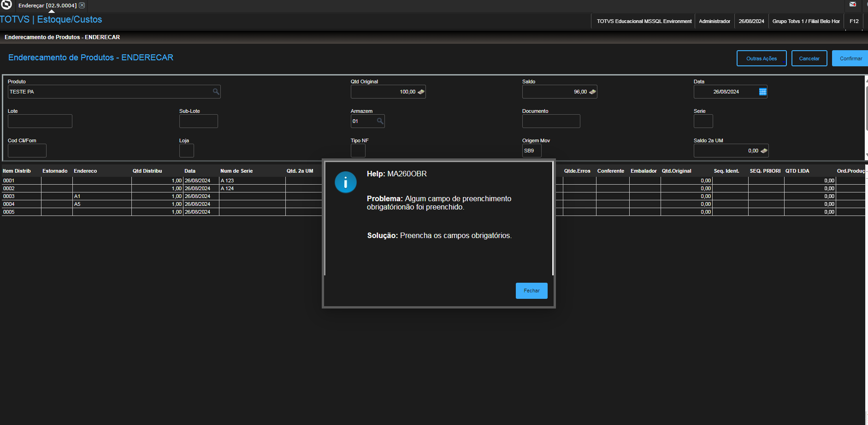Click Endereco cell A1 in row 0003
This screenshot has width=868, height=425.
pos(102,196)
